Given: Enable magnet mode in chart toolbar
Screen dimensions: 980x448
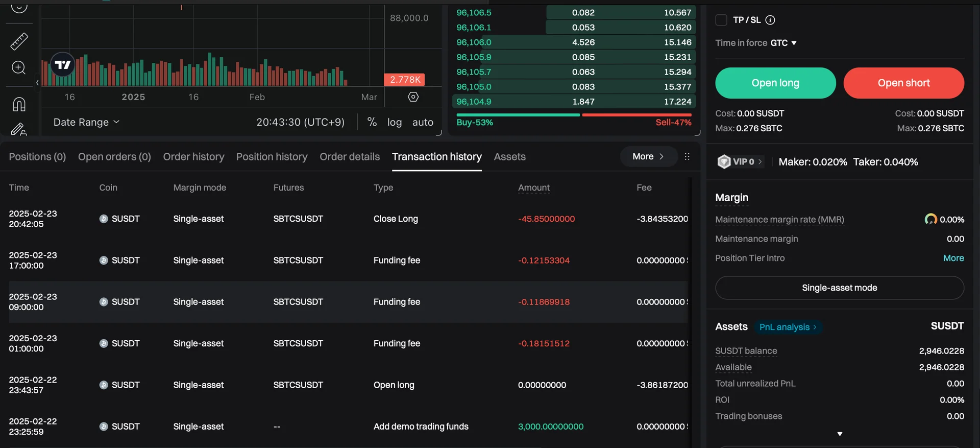Looking at the screenshot, I should point(19,105).
